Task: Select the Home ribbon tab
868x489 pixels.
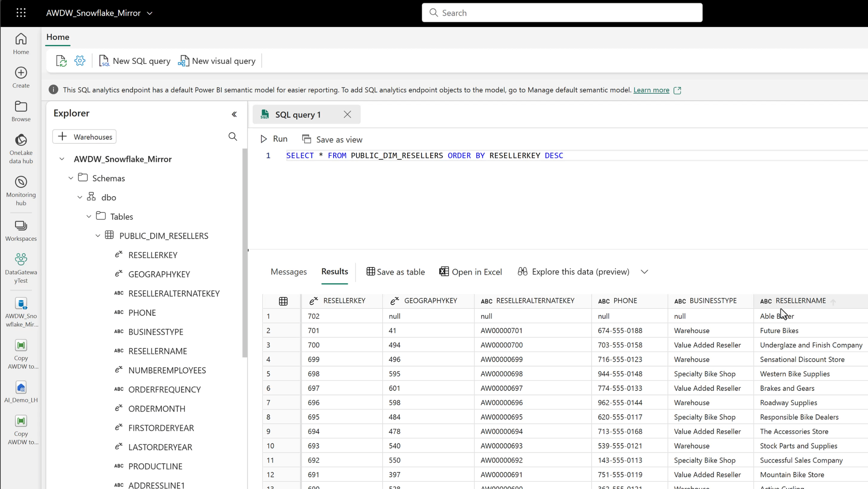Action: point(58,37)
